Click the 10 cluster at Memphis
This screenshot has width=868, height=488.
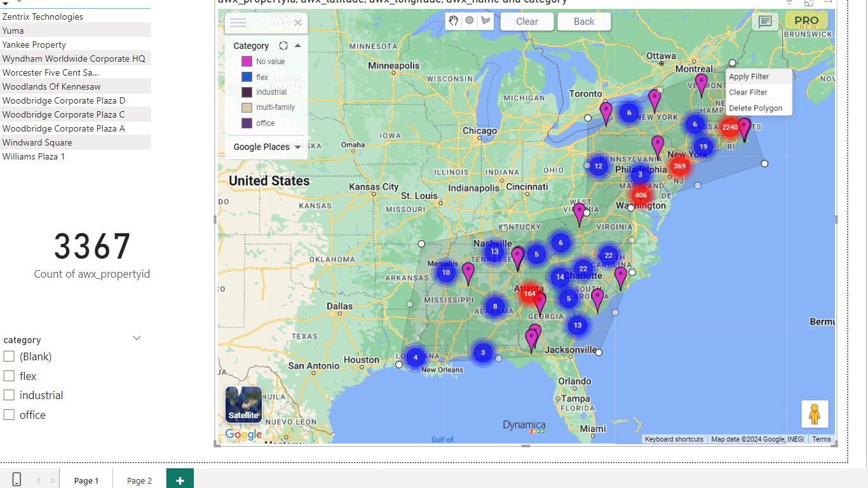click(x=445, y=273)
